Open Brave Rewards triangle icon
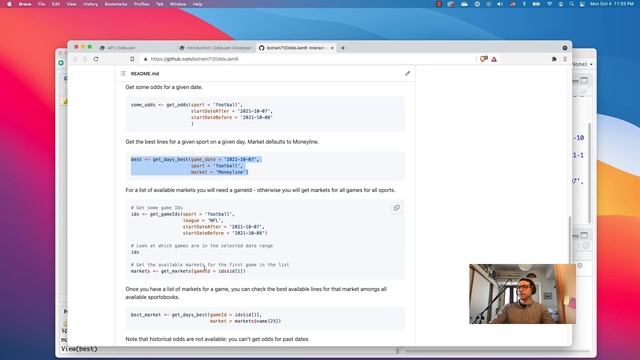The height and width of the screenshot is (360, 640). click(494, 60)
